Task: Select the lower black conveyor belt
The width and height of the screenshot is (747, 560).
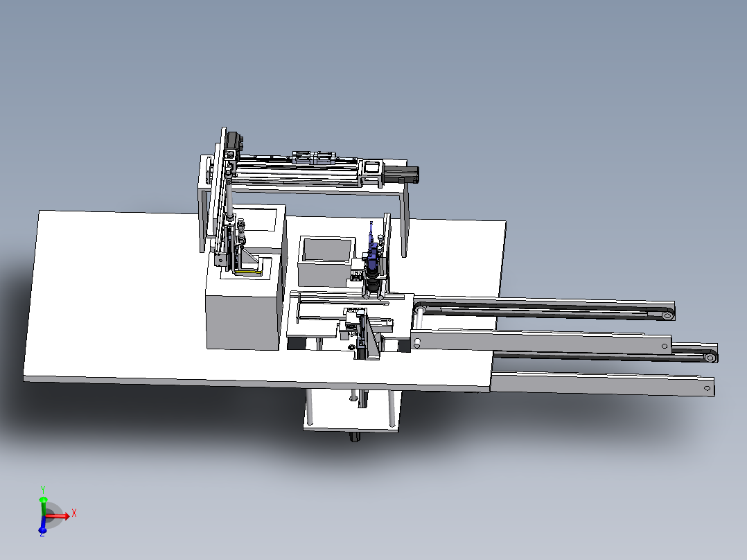Action: point(605,355)
